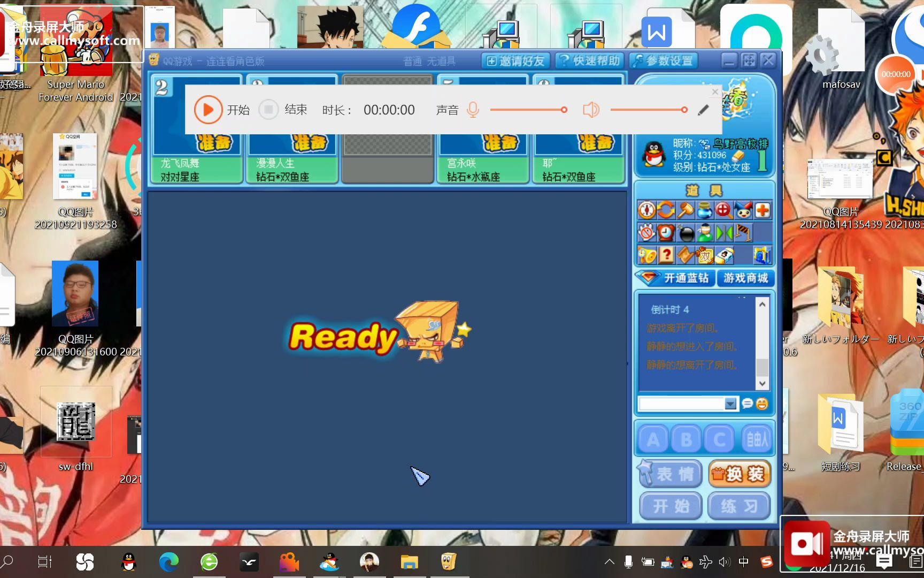
Task: Open 游戏商城 game store
Action: [x=745, y=278]
